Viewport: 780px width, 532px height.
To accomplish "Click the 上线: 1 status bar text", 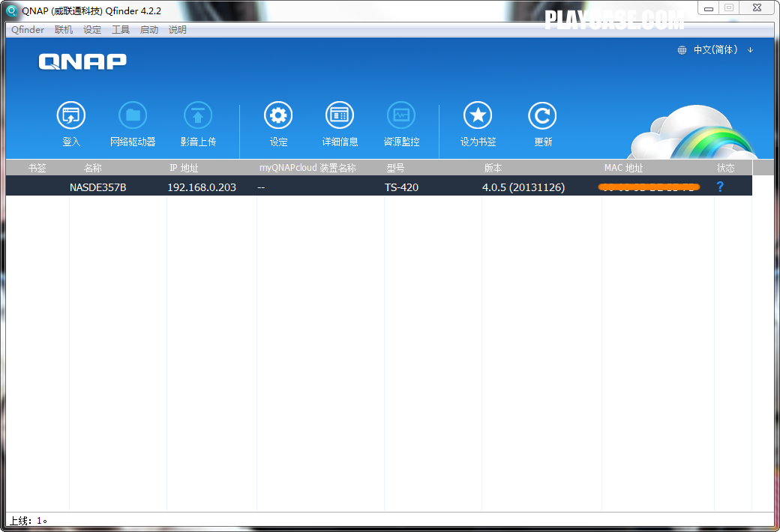I will tap(28, 521).
